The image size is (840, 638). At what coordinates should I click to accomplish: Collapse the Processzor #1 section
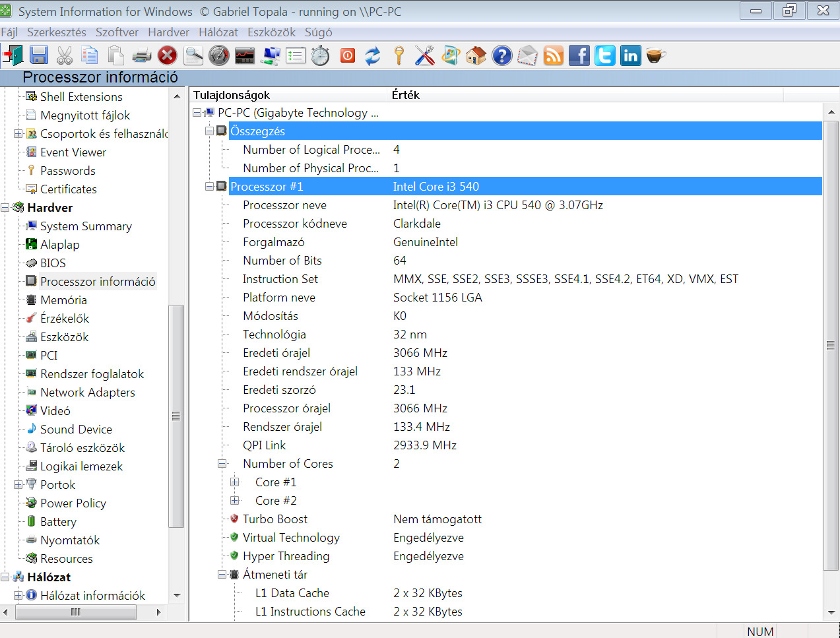[x=209, y=187]
